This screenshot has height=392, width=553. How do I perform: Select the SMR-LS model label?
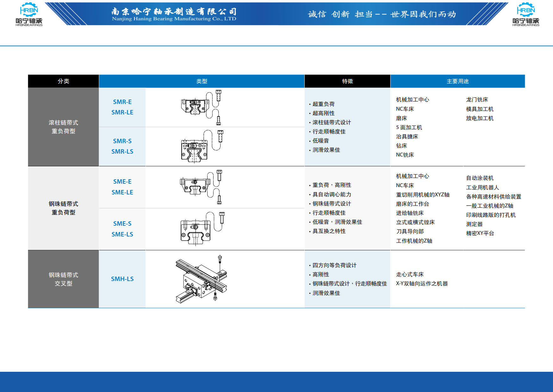(122, 151)
